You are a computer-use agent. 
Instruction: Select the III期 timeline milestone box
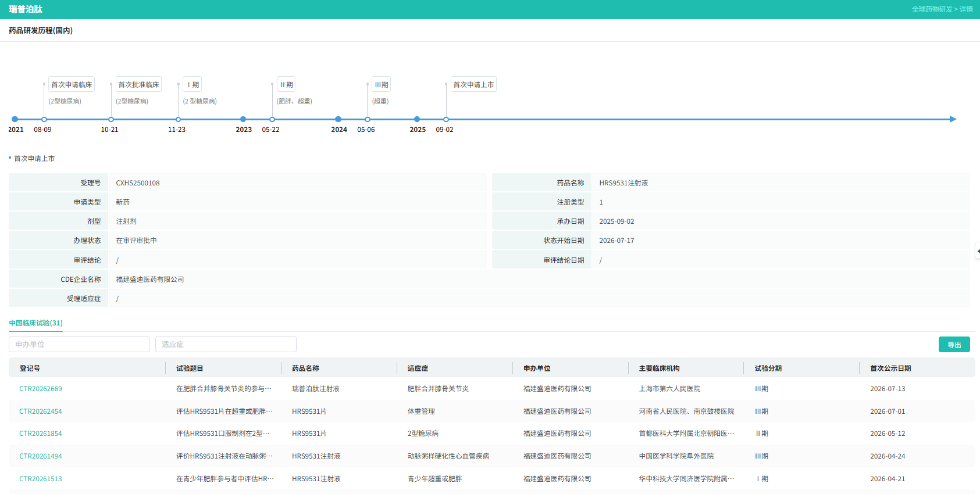[x=382, y=85]
